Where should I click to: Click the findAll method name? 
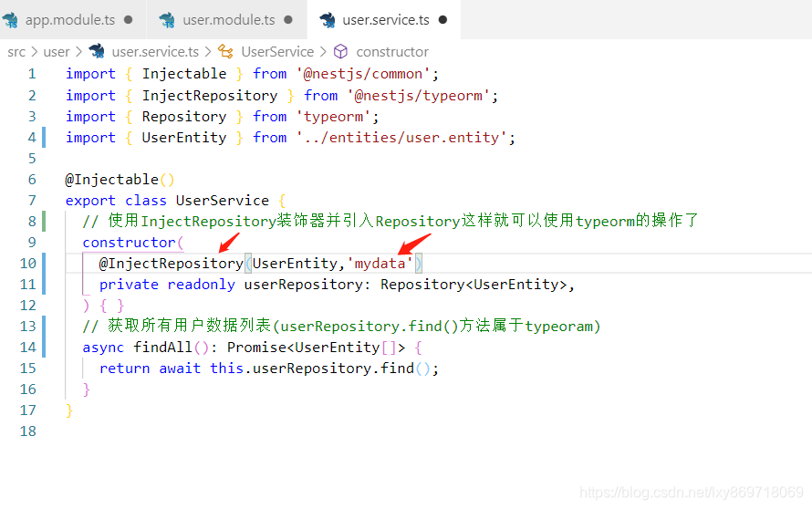[x=163, y=348]
